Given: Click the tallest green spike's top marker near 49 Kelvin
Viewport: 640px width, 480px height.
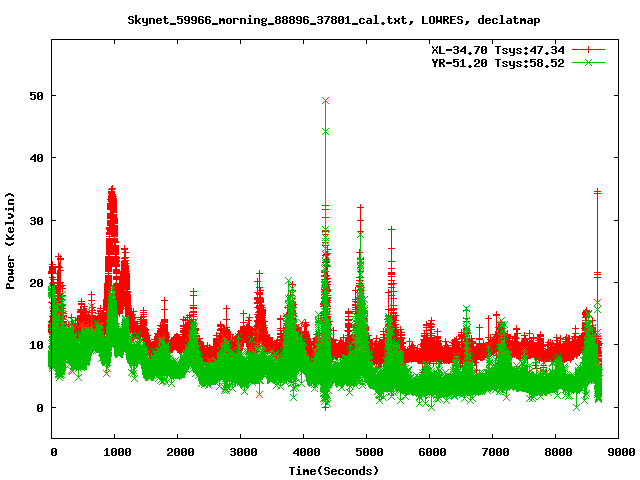Looking at the screenshot, I should point(325,100).
